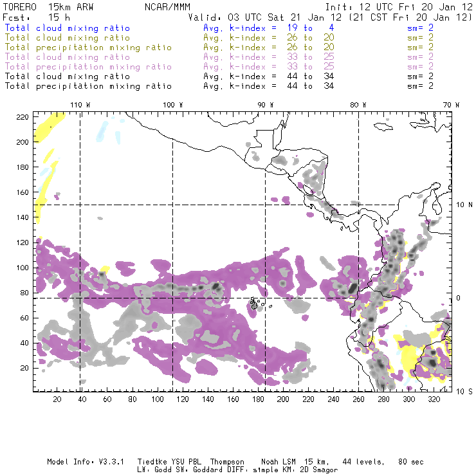This screenshot has width=476, height=476.
Task: Click the '160' tick label on vertical axis
Action: [x=23, y=192]
